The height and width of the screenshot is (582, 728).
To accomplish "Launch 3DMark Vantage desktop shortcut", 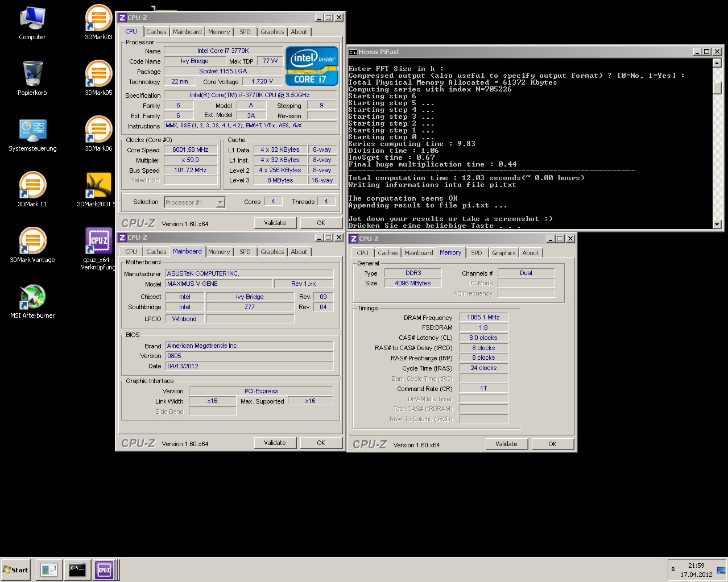I will click(x=32, y=246).
